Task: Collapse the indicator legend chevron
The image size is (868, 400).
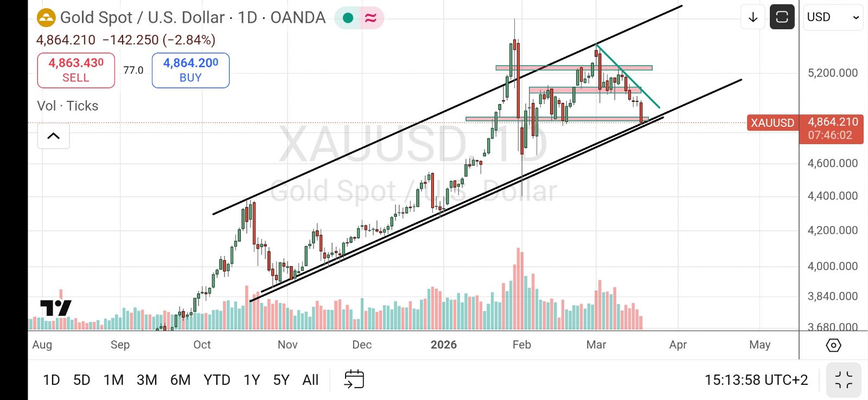Action: point(53,136)
